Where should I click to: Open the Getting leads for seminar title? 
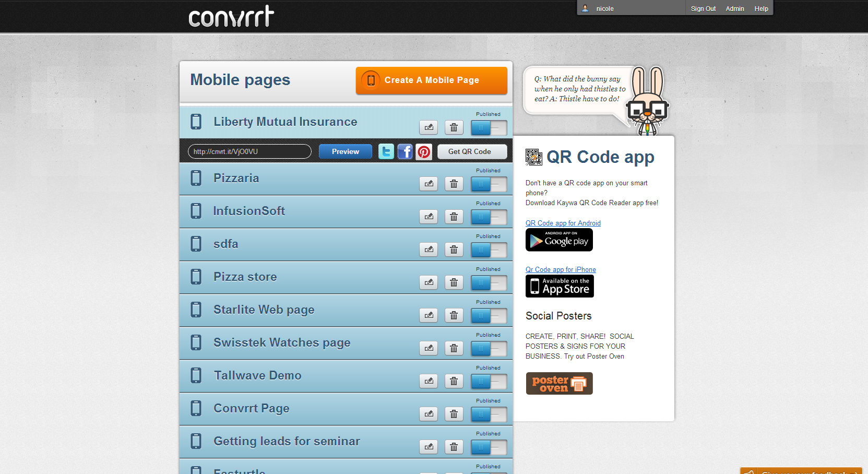287,441
